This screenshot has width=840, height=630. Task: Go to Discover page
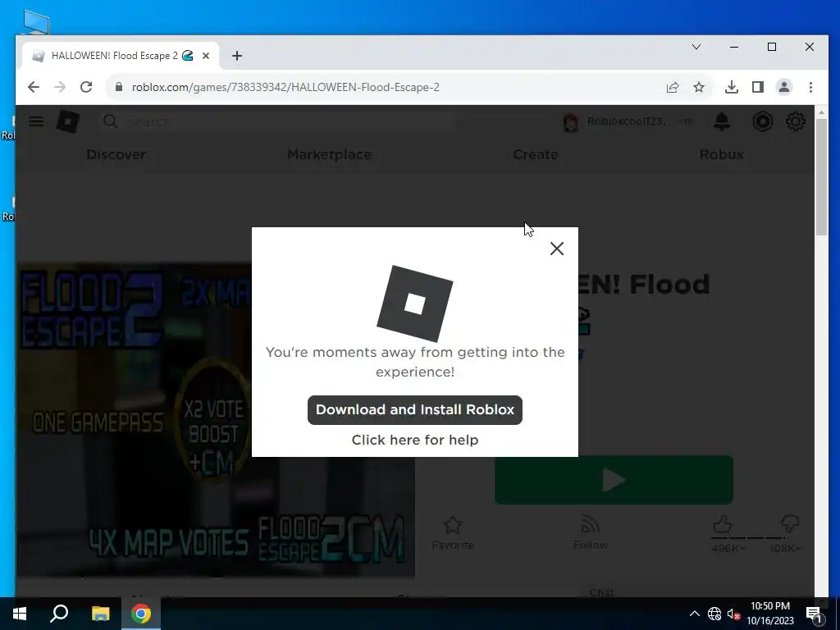point(116,154)
